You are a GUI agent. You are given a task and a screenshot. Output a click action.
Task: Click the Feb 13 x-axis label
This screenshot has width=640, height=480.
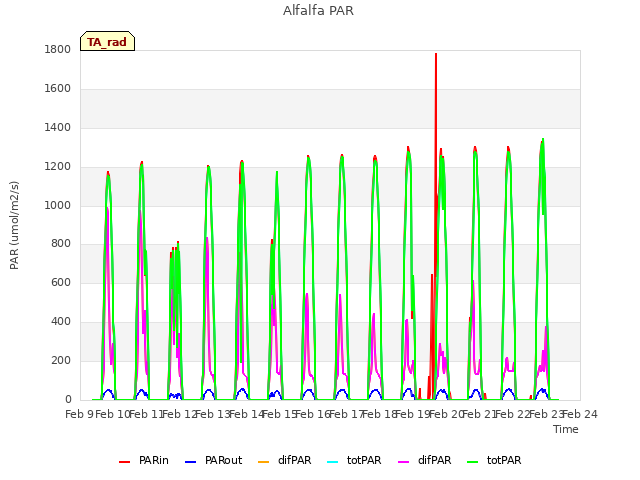[212, 414]
